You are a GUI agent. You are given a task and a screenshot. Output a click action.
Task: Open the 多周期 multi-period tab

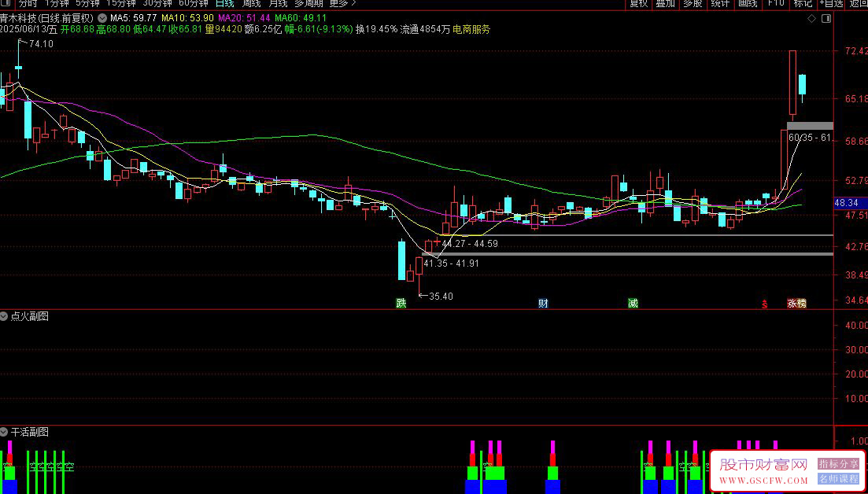pyautogui.click(x=309, y=3)
